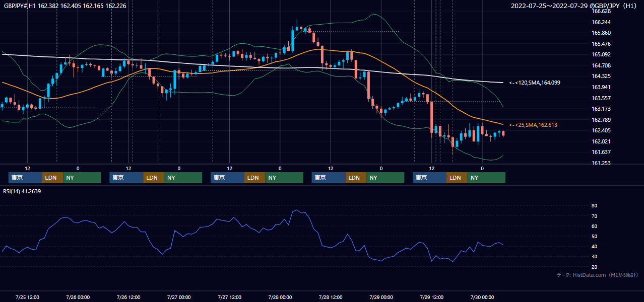
Task: Click price axis value 165.476
Action: tap(601, 44)
